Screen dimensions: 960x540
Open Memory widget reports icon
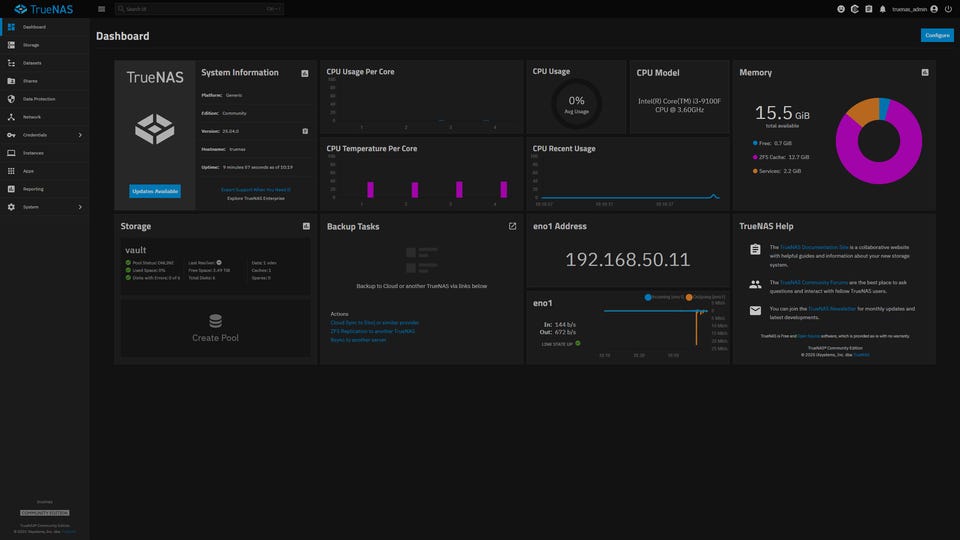pos(925,73)
